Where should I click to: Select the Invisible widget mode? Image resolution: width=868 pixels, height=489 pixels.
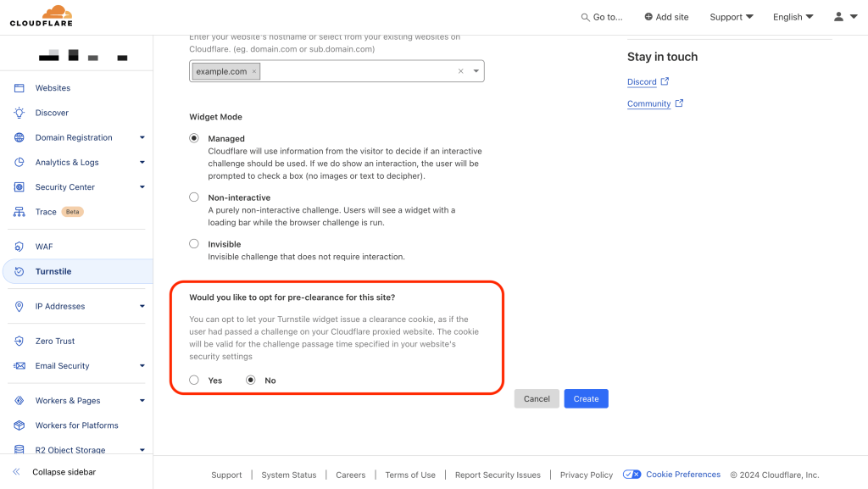point(194,244)
